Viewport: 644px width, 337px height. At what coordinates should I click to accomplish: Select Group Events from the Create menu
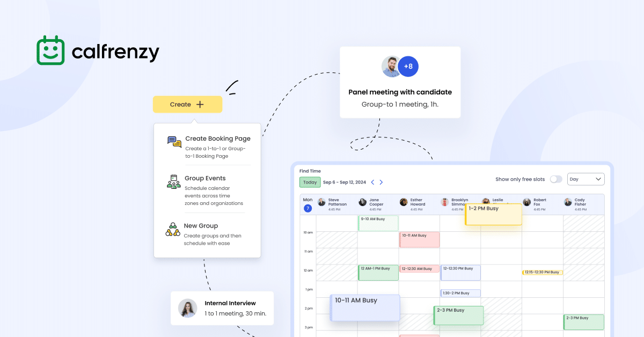pyautogui.click(x=206, y=178)
